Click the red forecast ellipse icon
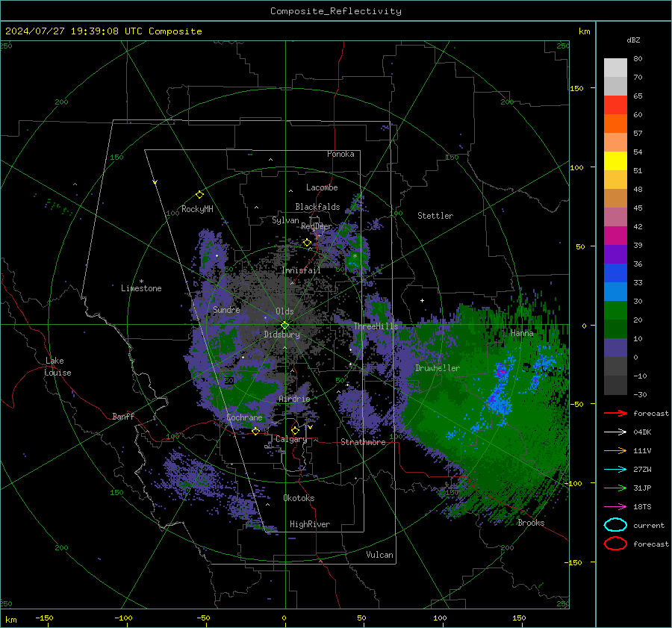The width and height of the screenshot is (672, 628). (x=615, y=544)
